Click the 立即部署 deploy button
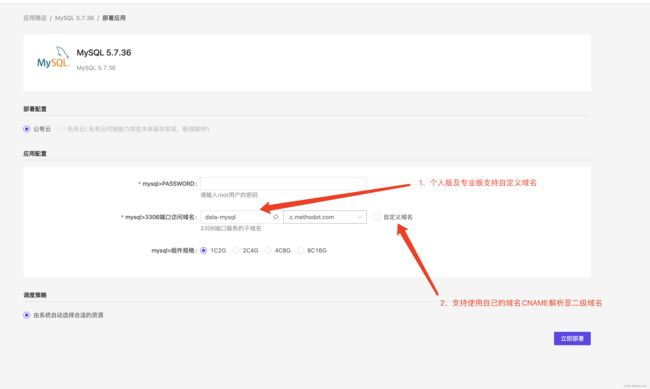 coord(572,338)
